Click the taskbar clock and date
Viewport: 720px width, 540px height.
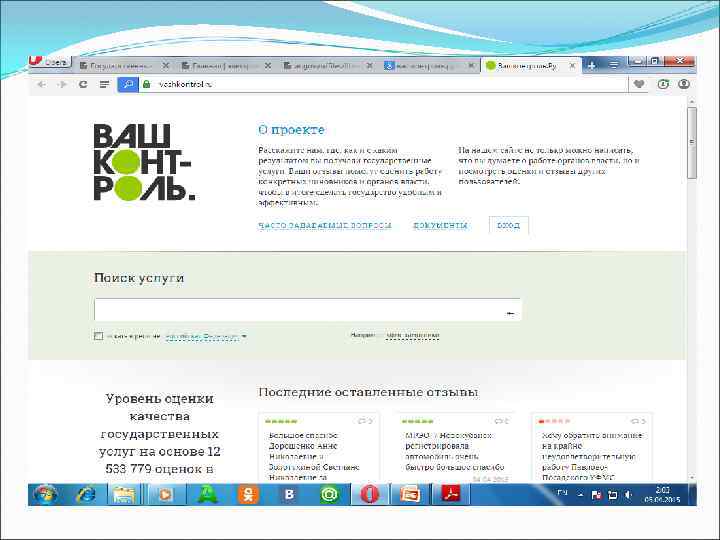662,495
